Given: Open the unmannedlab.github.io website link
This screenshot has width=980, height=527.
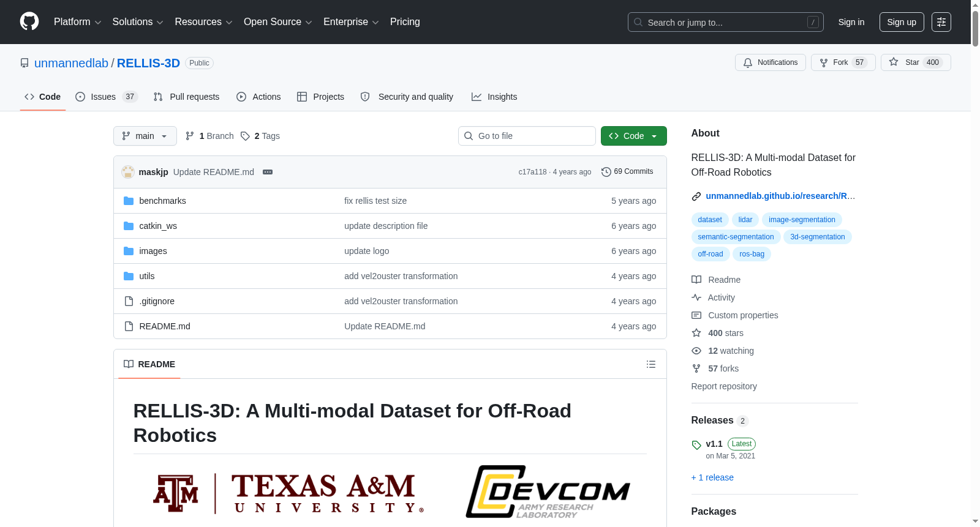Looking at the screenshot, I should 780,196.
